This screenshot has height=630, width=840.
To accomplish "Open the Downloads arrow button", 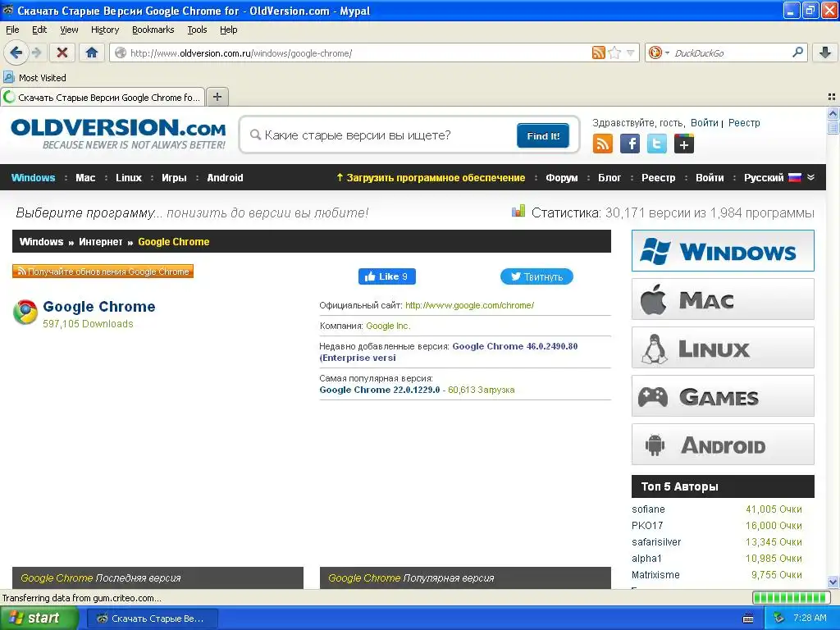I will point(825,52).
